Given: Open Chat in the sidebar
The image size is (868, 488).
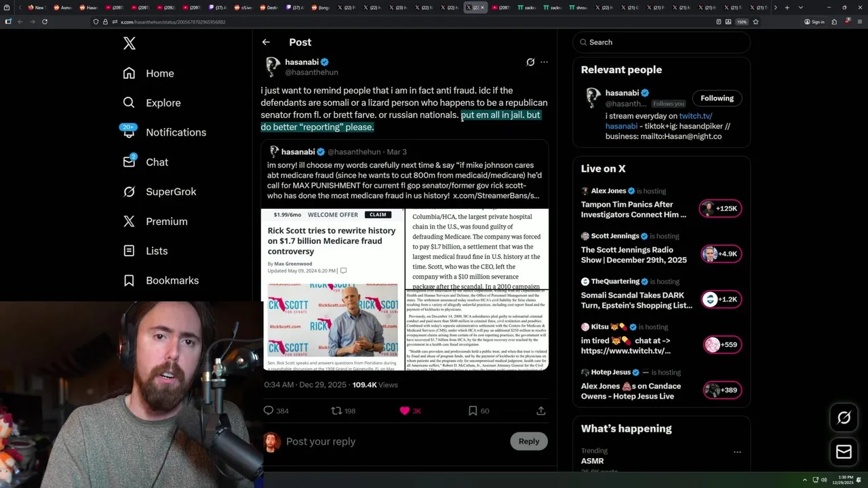Looking at the screenshot, I should coord(145,162).
